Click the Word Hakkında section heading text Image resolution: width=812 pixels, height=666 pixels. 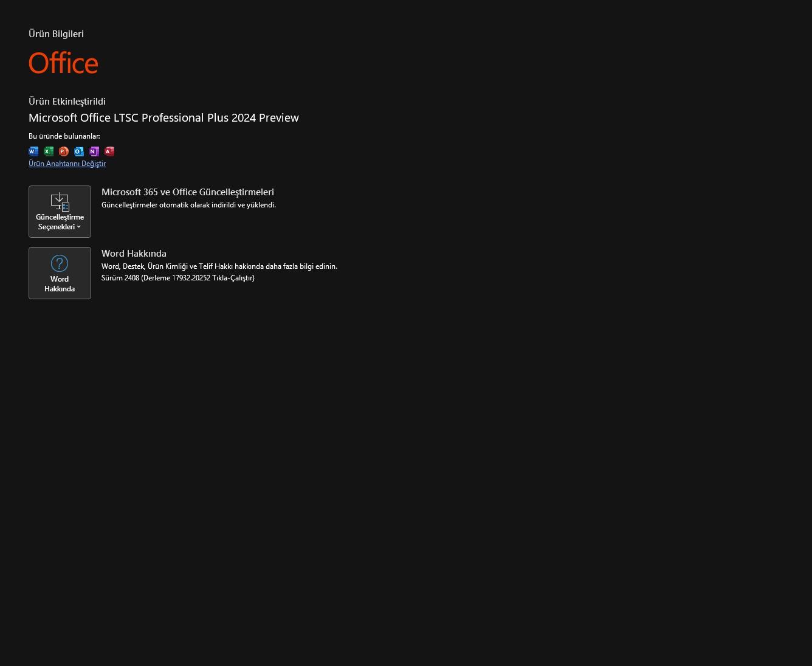coord(134,254)
